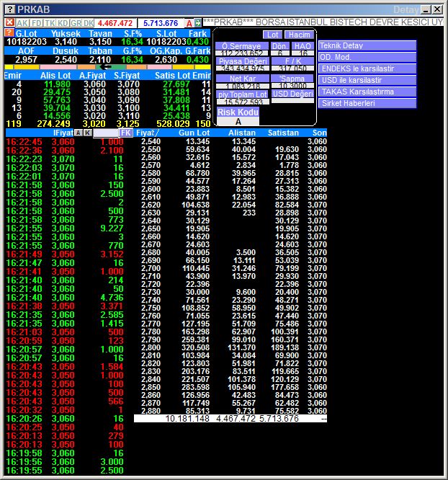Select the TK toolbar icon
Image resolution: width=448 pixels, height=480 pixels.
[50, 23]
